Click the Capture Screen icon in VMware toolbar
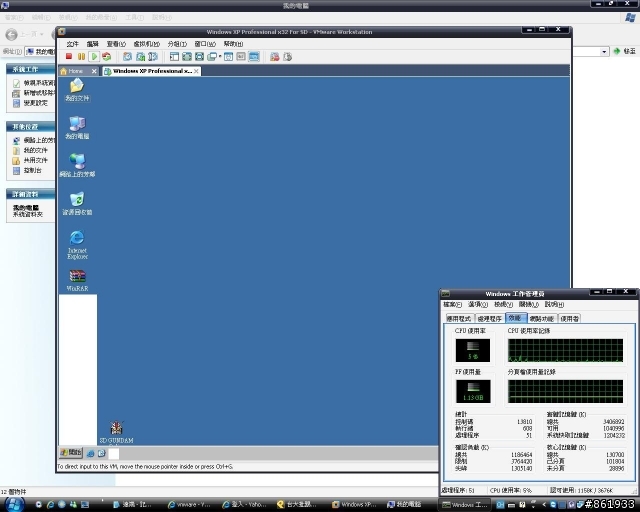 pos(275,57)
